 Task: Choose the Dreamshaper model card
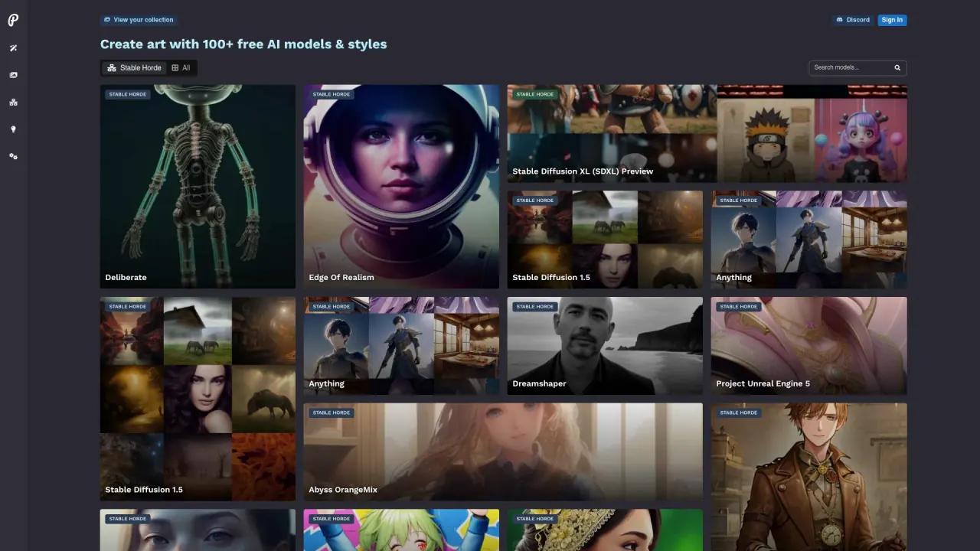click(x=605, y=346)
